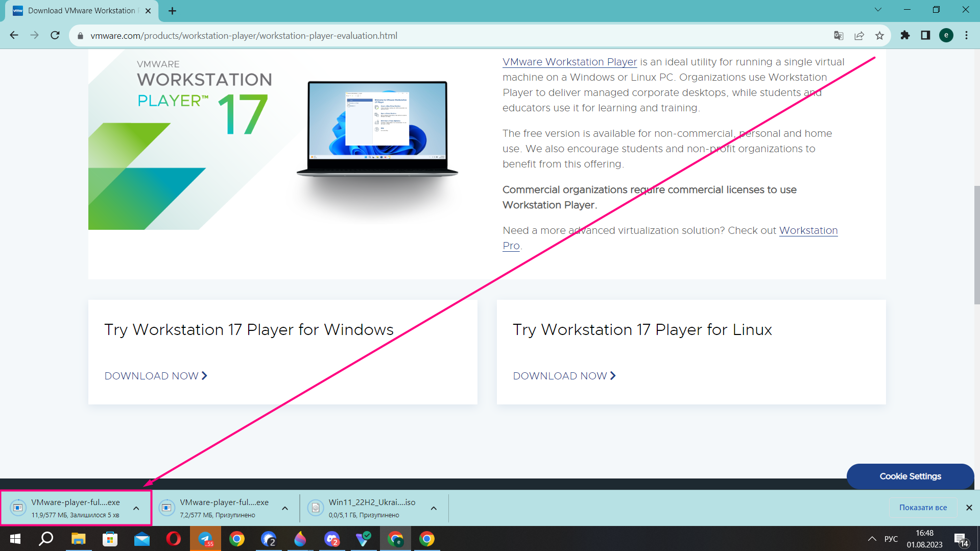Image resolution: width=980 pixels, height=551 pixels.
Task: Share this page via share icon
Action: click(x=859, y=35)
